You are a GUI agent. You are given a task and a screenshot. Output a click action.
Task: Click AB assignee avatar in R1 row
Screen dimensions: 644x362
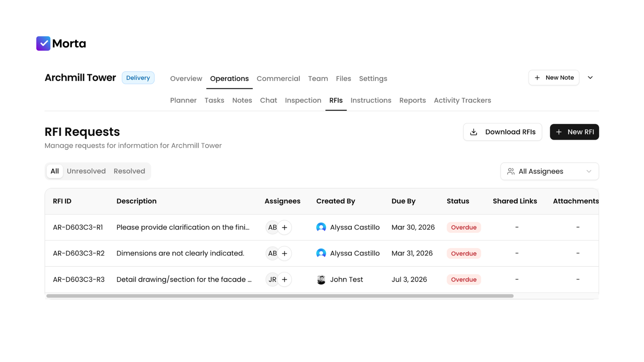(272, 227)
